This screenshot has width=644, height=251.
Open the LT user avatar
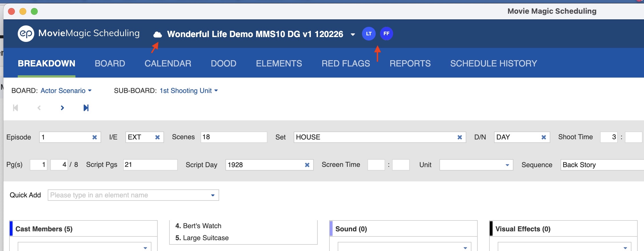pos(369,34)
